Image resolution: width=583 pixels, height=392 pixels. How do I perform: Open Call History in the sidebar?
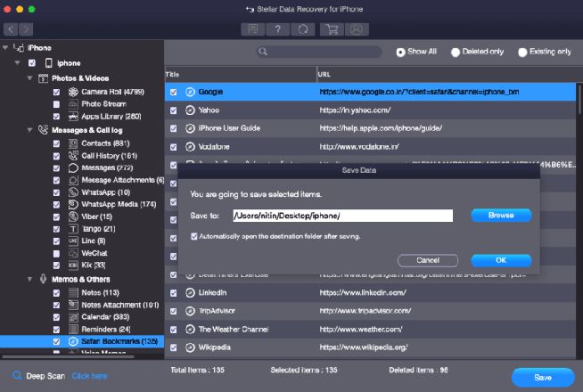[105, 155]
